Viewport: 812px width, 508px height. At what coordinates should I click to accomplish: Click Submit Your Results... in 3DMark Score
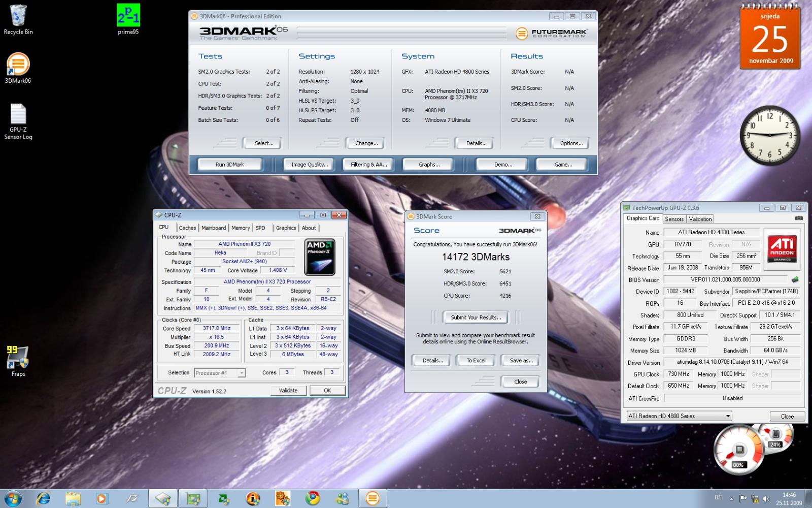pos(476,317)
